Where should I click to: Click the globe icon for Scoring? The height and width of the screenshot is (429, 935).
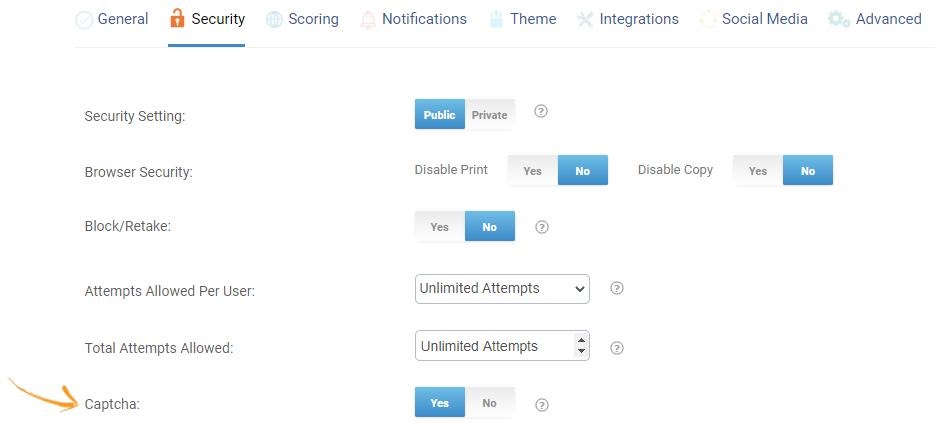point(274,19)
